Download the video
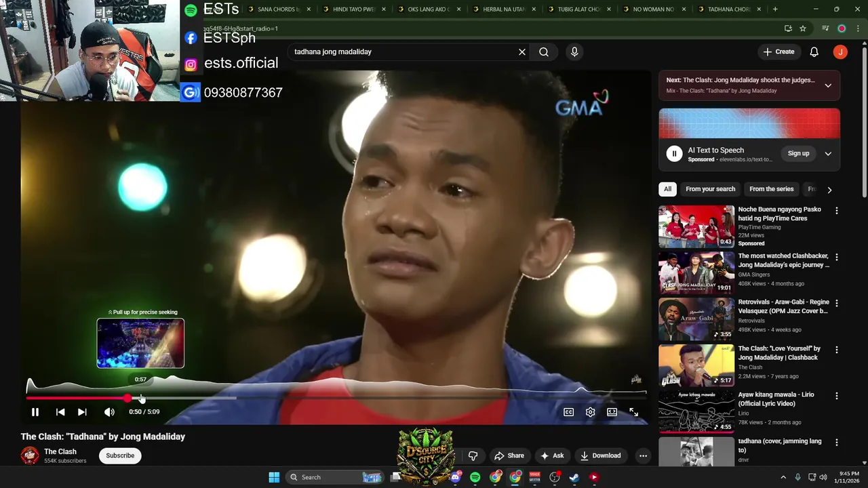The image size is (868, 488). [x=600, y=455]
